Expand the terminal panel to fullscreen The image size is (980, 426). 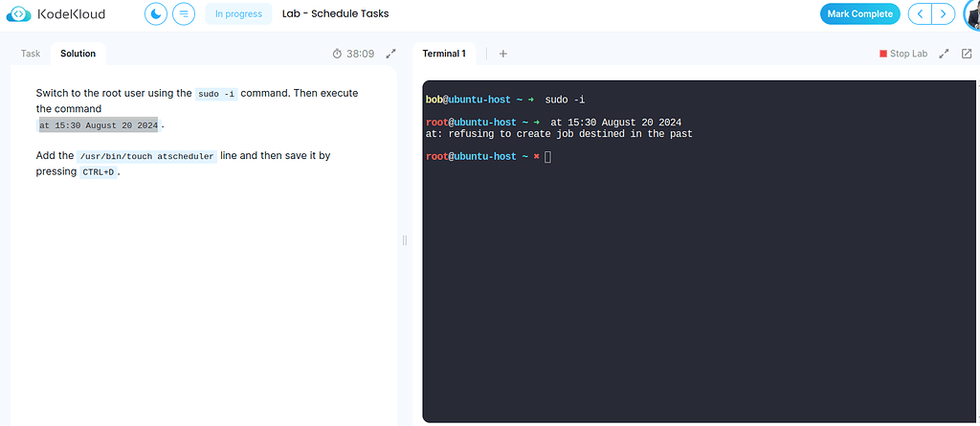[944, 54]
